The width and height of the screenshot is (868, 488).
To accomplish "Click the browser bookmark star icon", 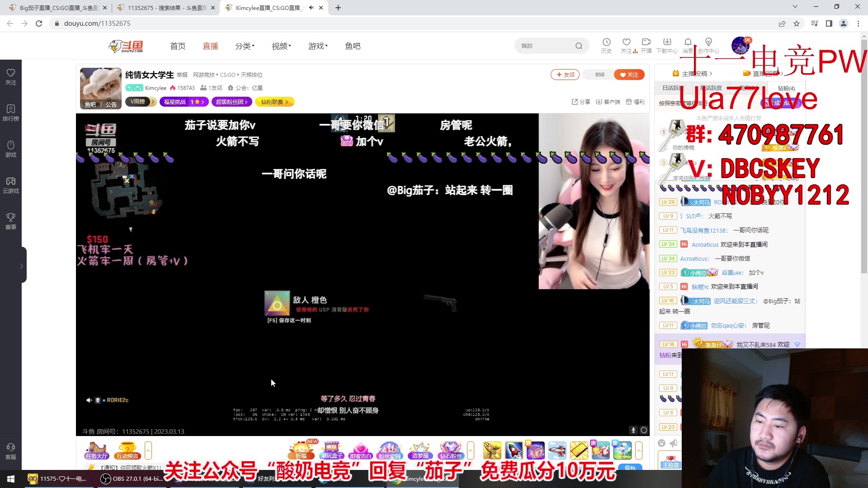I will point(797,23).
